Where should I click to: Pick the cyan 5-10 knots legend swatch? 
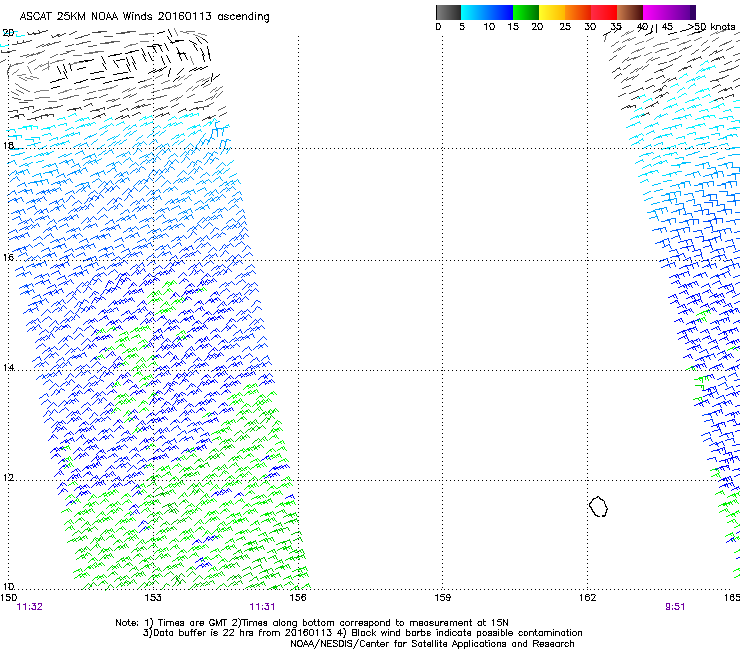click(x=474, y=12)
